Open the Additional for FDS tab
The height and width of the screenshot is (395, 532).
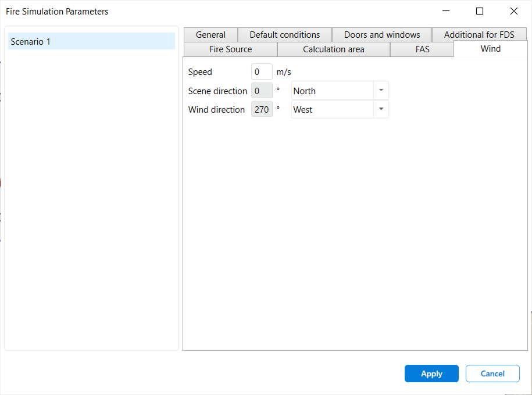479,35
